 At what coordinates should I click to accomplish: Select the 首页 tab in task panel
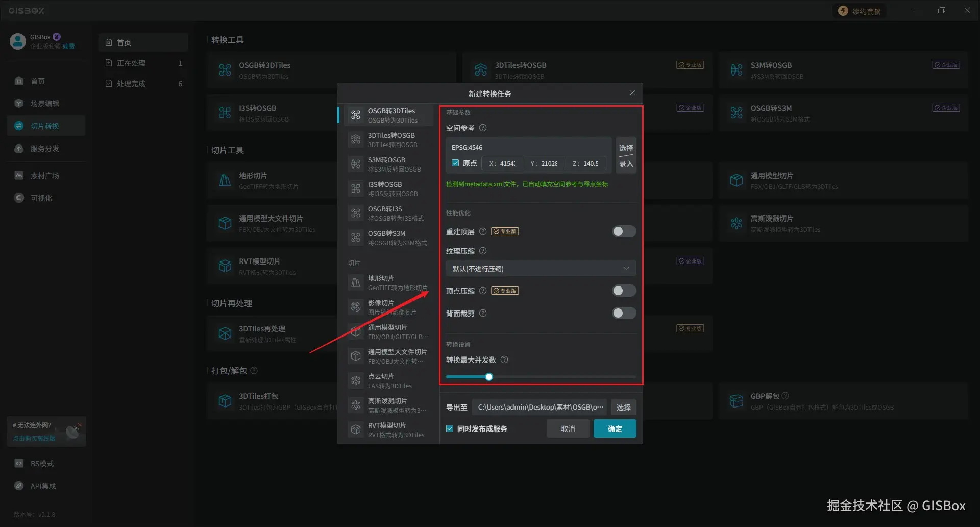tap(143, 42)
